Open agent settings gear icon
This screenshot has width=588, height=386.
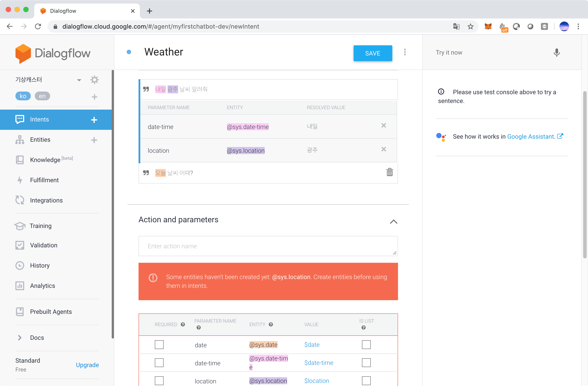pyautogui.click(x=94, y=80)
